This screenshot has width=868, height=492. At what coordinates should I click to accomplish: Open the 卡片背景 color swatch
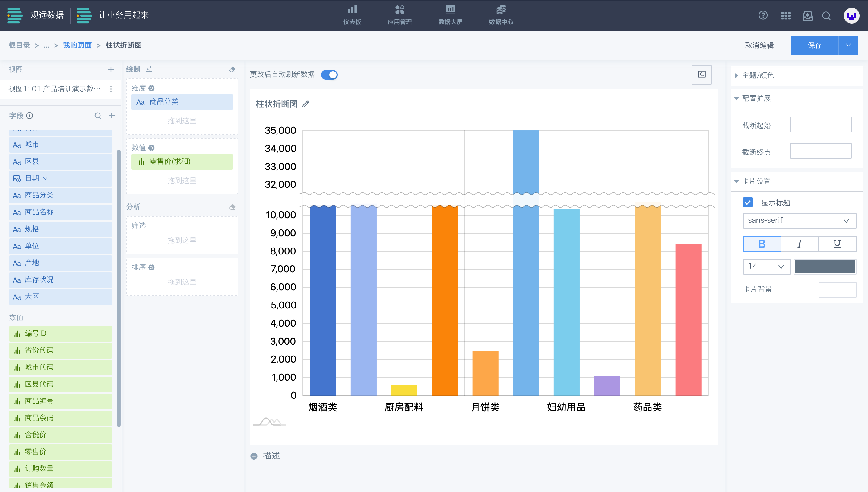click(x=837, y=289)
